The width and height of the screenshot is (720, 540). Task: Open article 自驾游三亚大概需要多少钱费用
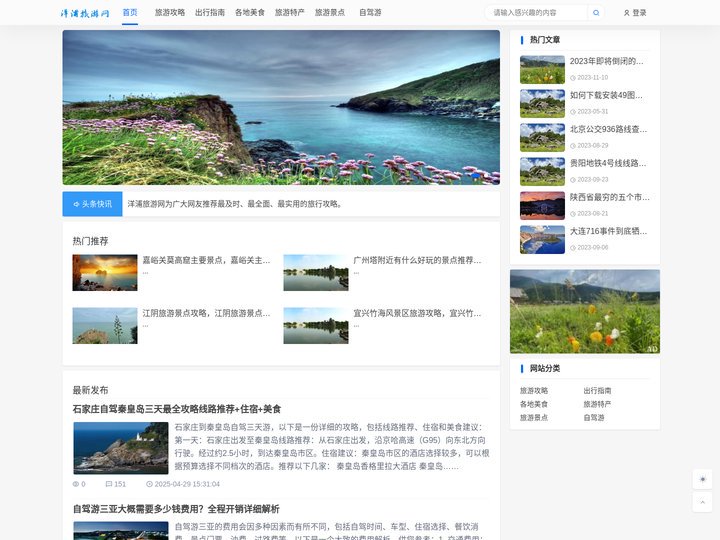click(176, 509)
